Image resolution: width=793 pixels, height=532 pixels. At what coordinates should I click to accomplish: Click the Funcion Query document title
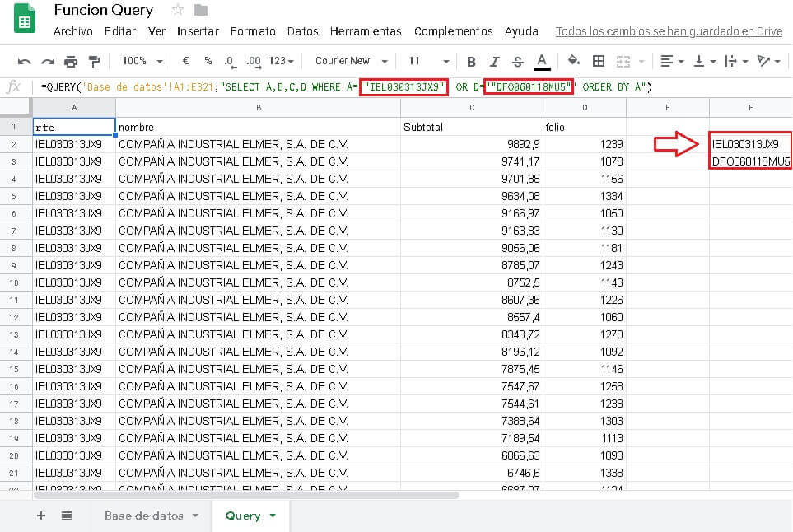(103, 10)
